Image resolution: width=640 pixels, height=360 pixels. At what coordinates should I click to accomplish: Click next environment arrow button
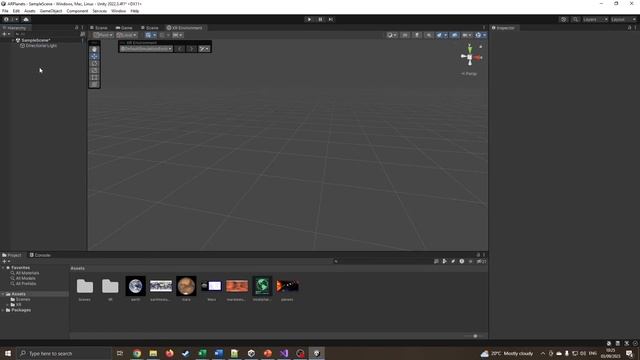click(x=191, y=49)
